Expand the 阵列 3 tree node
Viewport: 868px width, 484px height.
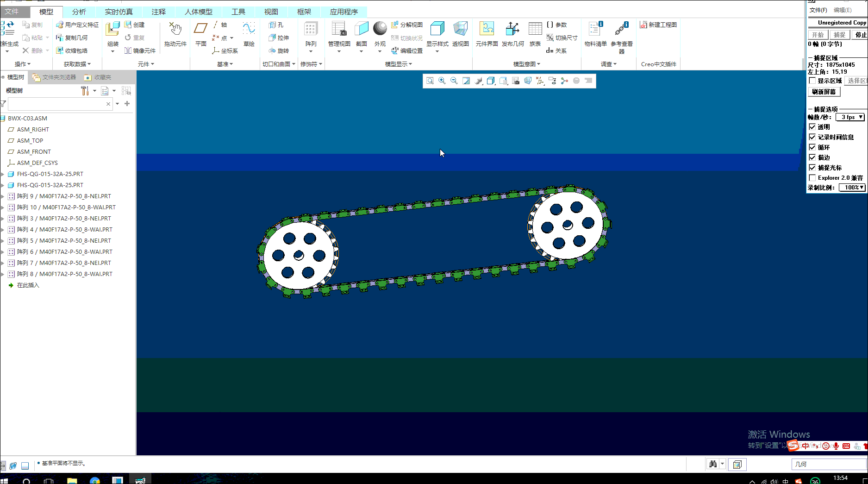pos(3,219)
